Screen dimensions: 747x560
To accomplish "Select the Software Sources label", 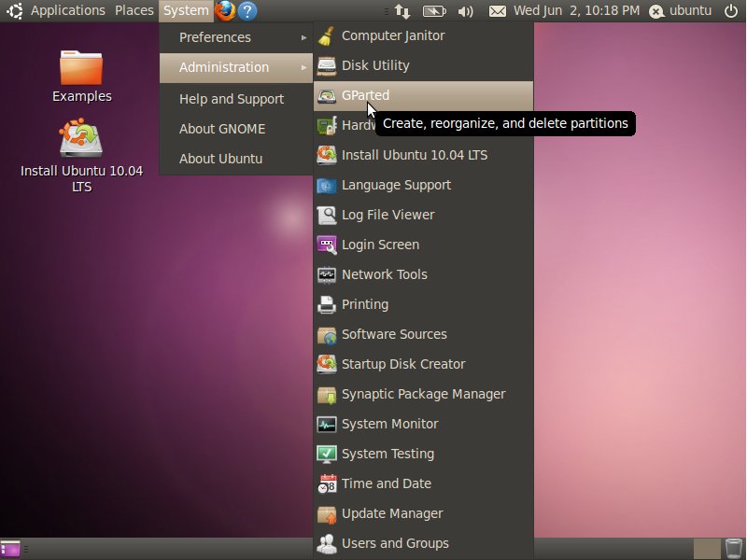I will [x=394, y=334].
